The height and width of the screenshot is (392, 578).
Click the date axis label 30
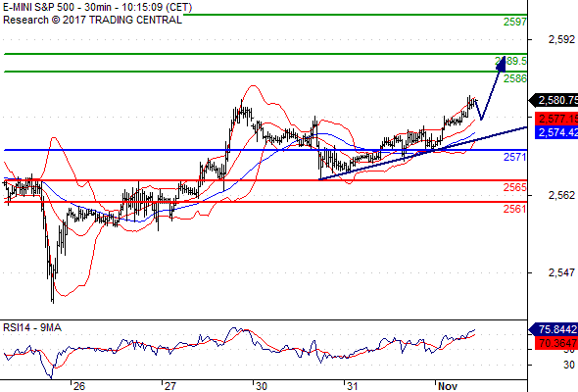pos(261,386)
